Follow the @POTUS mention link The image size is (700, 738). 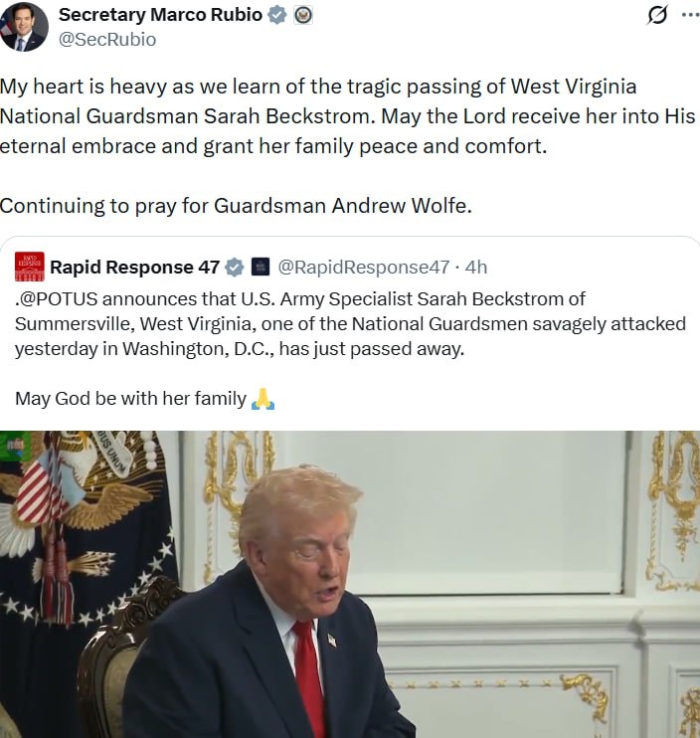[58, 298]
